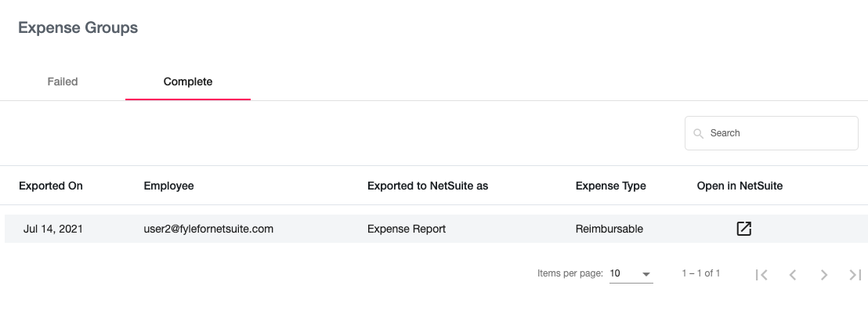Go to previous page chevron
868x318 pixels.
[793, 274]
